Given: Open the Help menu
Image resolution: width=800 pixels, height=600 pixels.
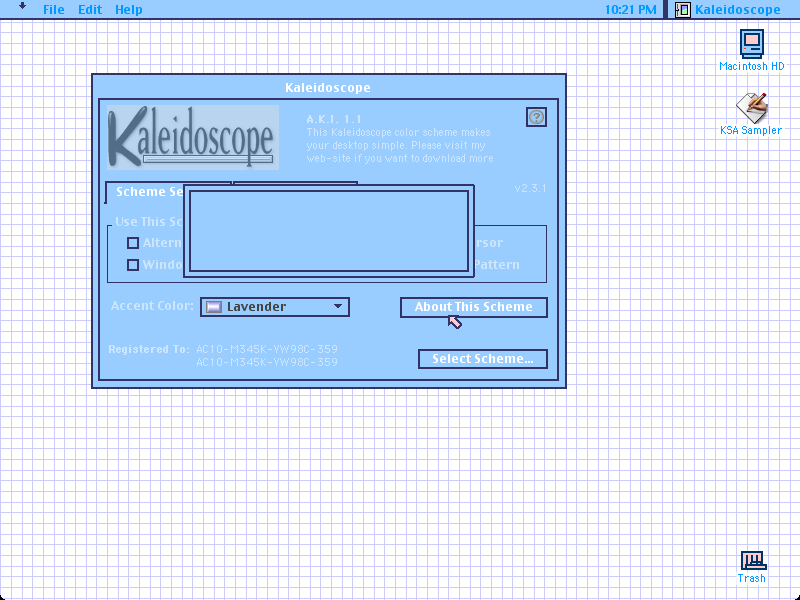Looking at the screenshot, I should 129,10.
